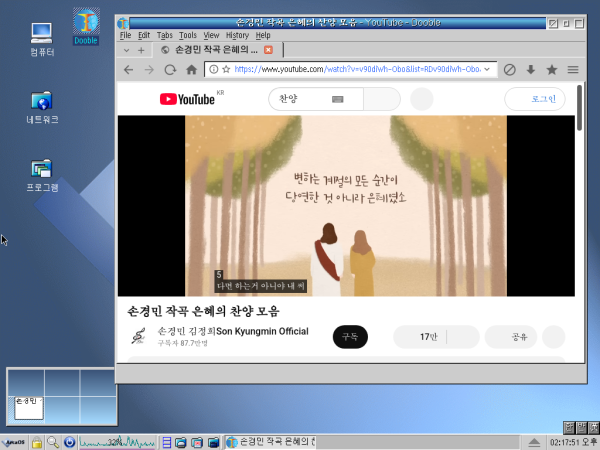Click the 공유 share button
600x450 pixels.
click(x=511, y=337)
